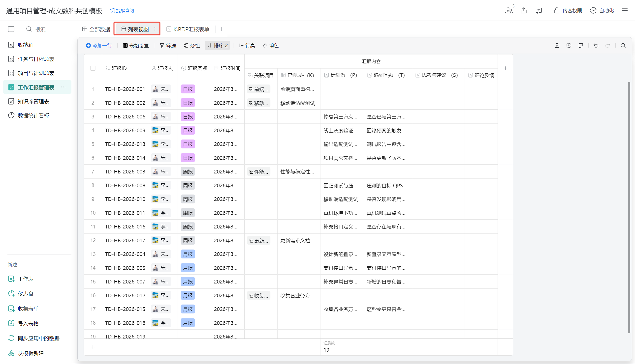Click the 提醒查阅 link
The width and height of the screenshot is (635, 364).
[x=122, y=10]
